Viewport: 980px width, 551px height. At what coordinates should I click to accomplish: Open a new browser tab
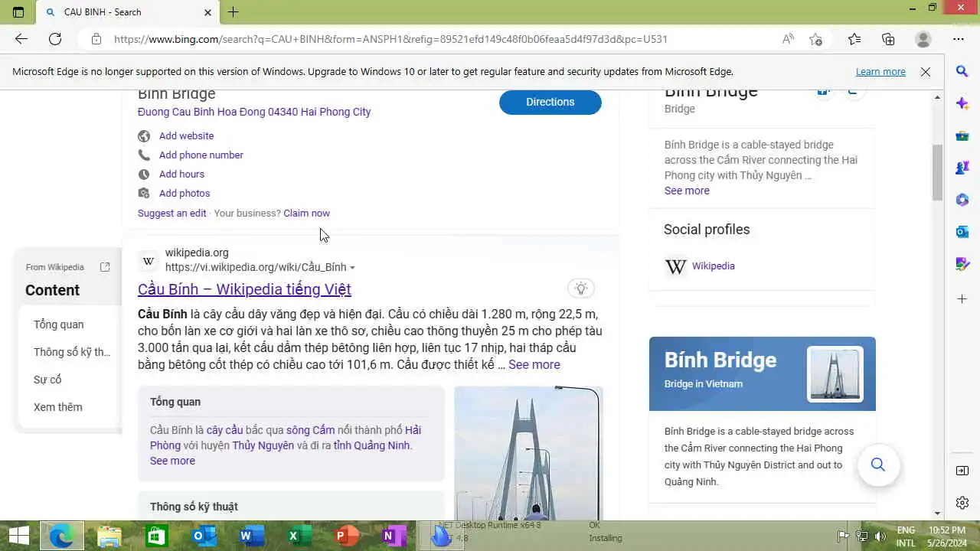[x=233, y=12]
